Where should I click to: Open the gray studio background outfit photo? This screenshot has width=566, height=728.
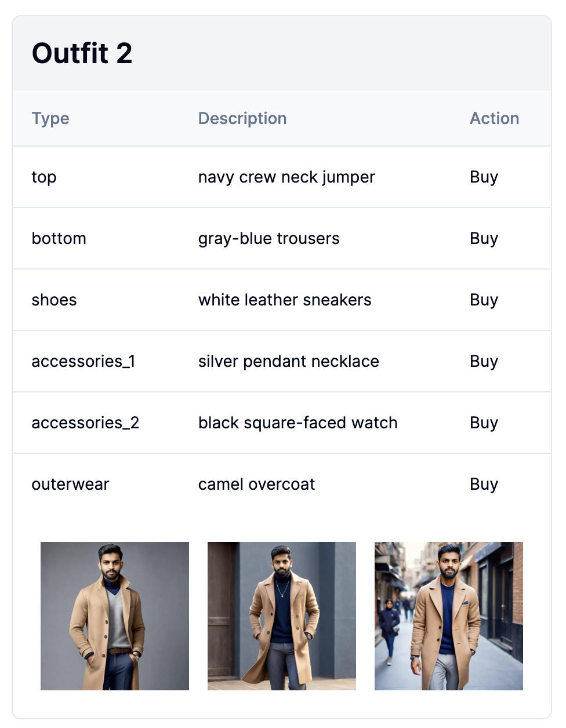(115, 616)
